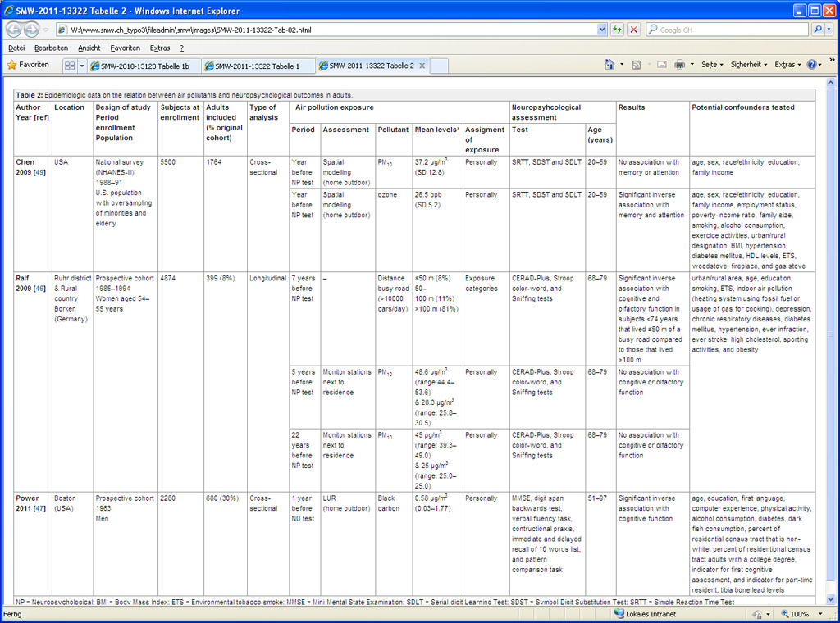Viewport: 840px width, 623px height.
Task: Open the Ansicht menu
Action: point(89,48)
